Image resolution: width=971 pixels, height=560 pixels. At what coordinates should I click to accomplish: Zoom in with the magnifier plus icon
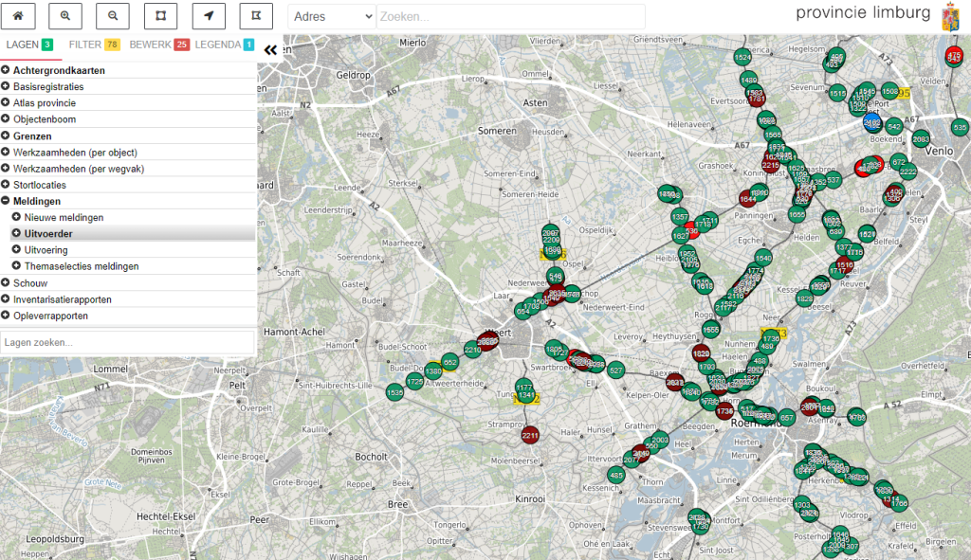pyautogui.click(x=65, y=16)
